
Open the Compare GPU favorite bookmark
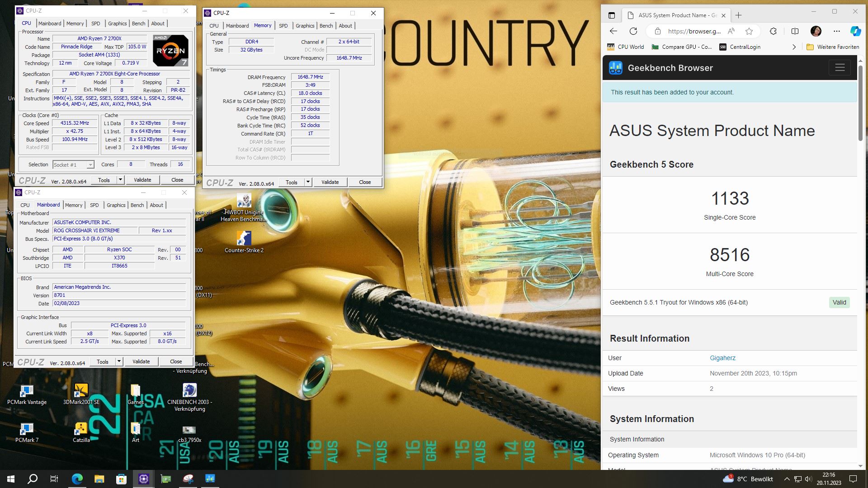click(x=681, y=47)
